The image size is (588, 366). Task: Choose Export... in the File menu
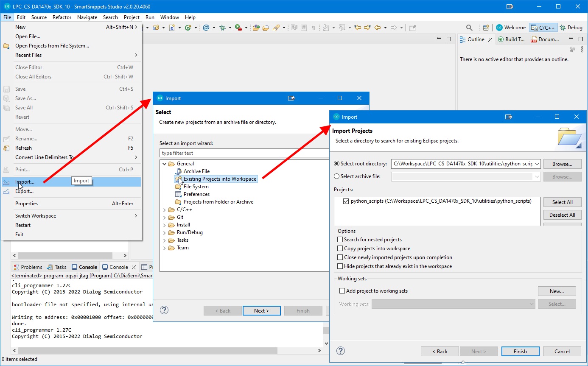(71, 191)
